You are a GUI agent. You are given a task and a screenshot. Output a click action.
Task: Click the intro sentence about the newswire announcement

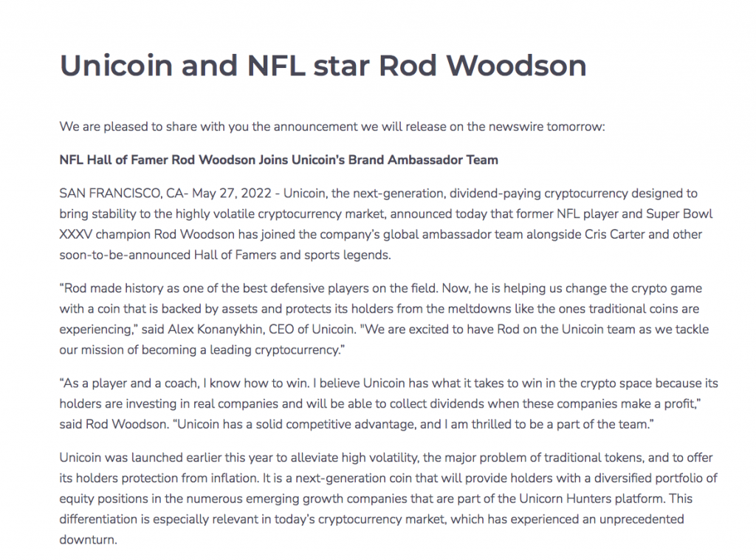pos(331,126)
